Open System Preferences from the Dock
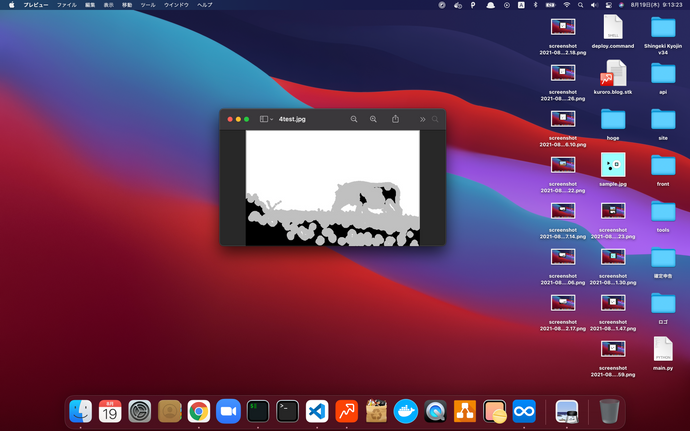This screenshot has height=431, width=690. pos(139,411)
